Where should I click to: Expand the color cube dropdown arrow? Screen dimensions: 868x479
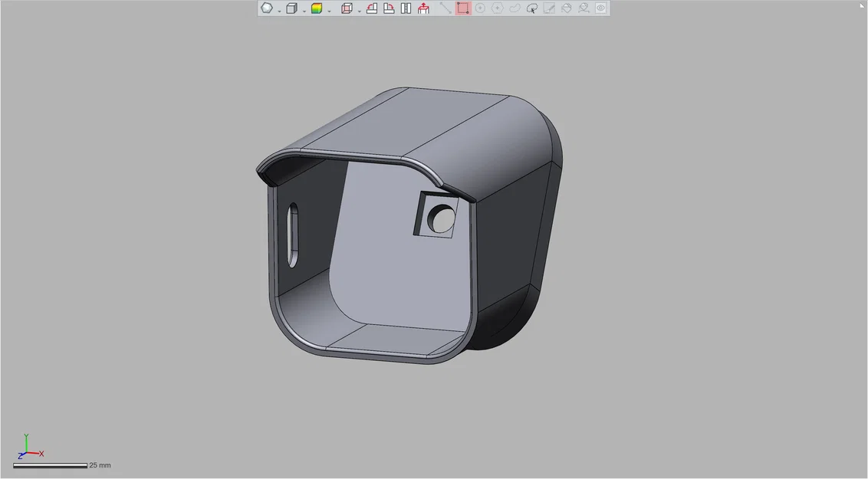(x=329, y=11)
